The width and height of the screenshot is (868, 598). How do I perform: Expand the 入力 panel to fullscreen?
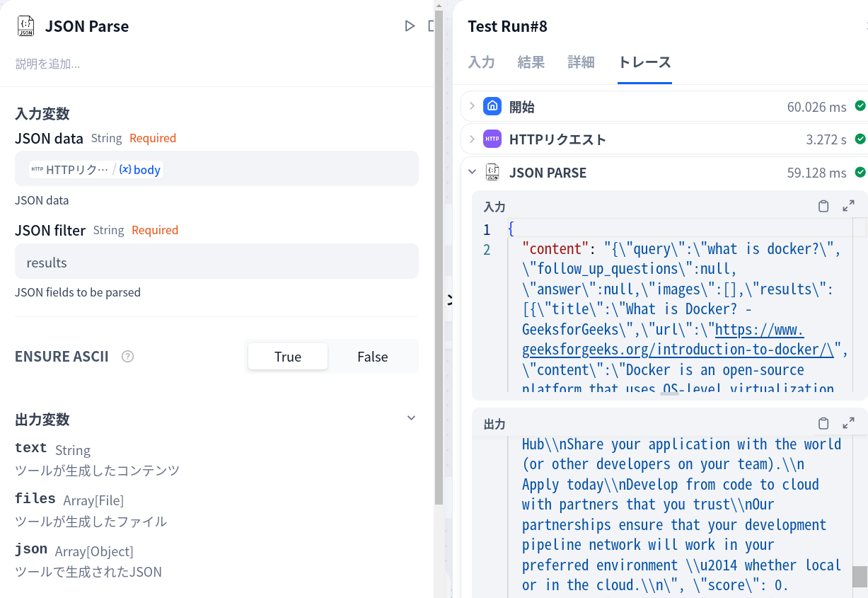click(849, 206)
